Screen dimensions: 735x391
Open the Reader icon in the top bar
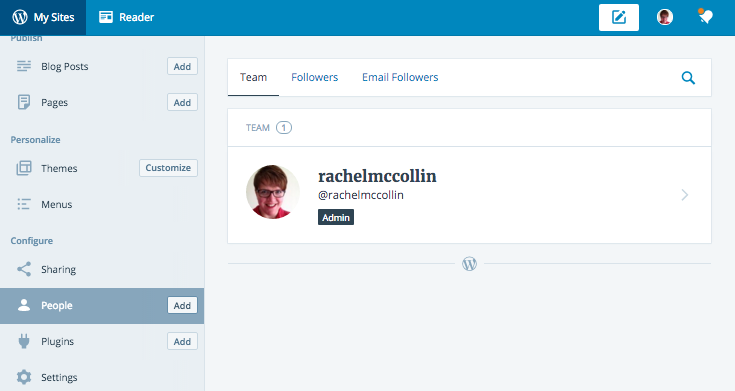(x=106, y=17)
